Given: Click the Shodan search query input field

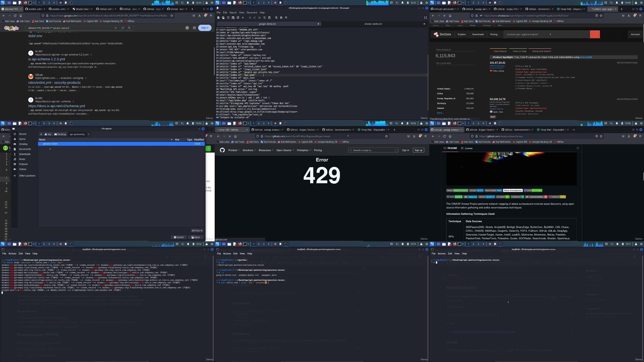Looking at the screenshot, I should pos(547,34).
